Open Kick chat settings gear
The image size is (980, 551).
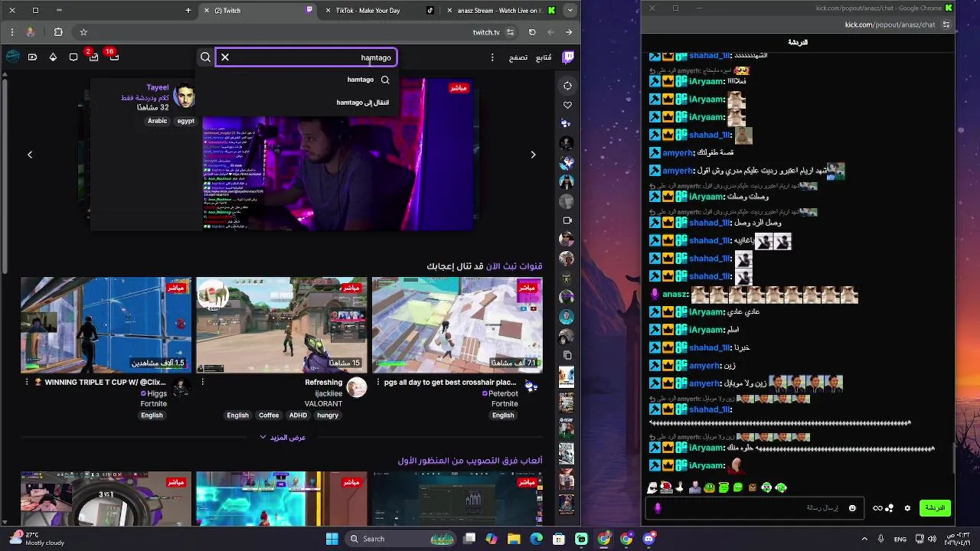tap(908, 508)
